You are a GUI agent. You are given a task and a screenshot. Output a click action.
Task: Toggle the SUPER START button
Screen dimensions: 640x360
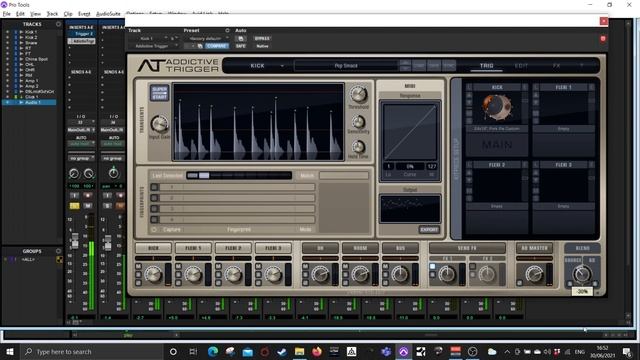coord(159,93)
